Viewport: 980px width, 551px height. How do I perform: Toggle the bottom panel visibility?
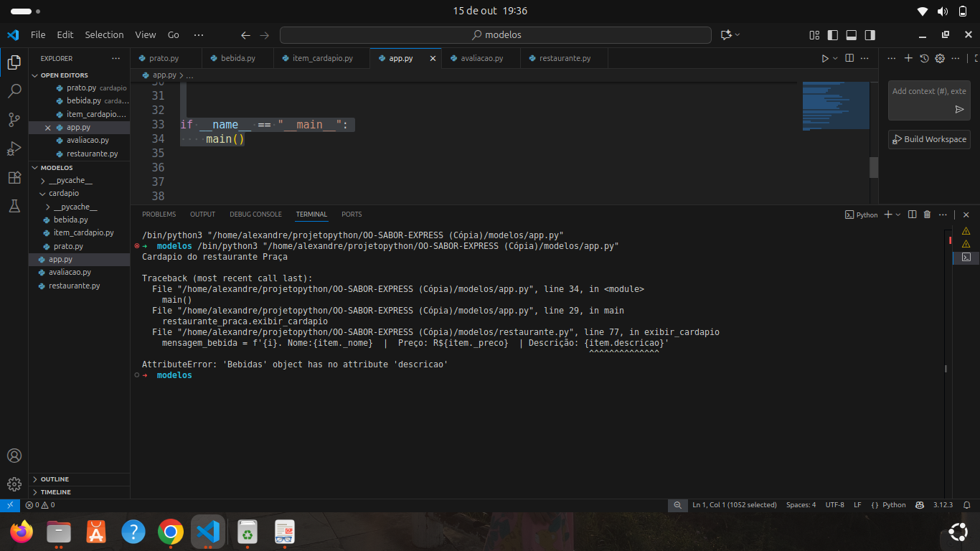click(851, 34)
